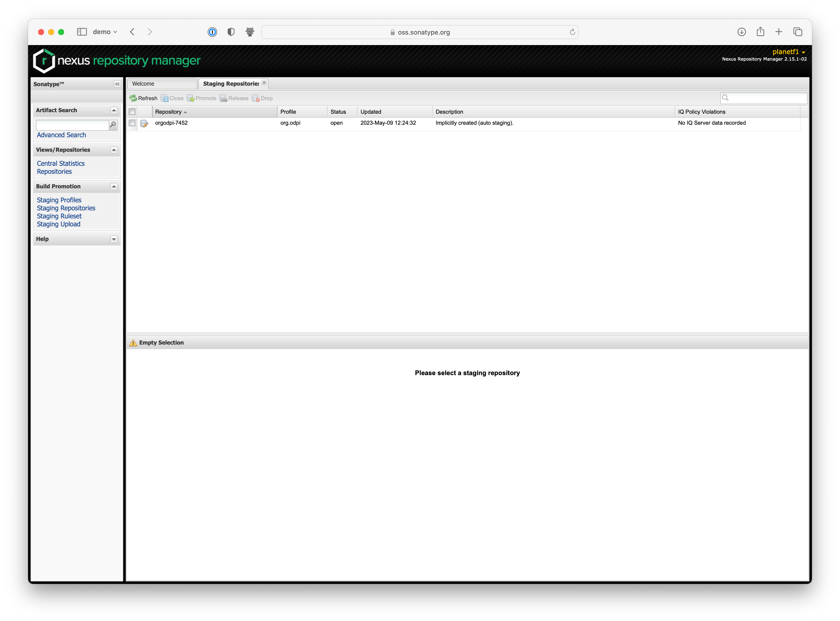This screenshot has width=840, height=621.
Task: Toggle the select-all checkbox in table header
Action: (x=132, y=112)
